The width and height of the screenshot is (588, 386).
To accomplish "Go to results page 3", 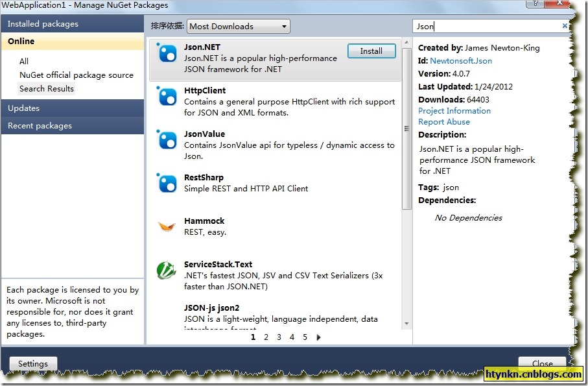I will tap(279, 337).
